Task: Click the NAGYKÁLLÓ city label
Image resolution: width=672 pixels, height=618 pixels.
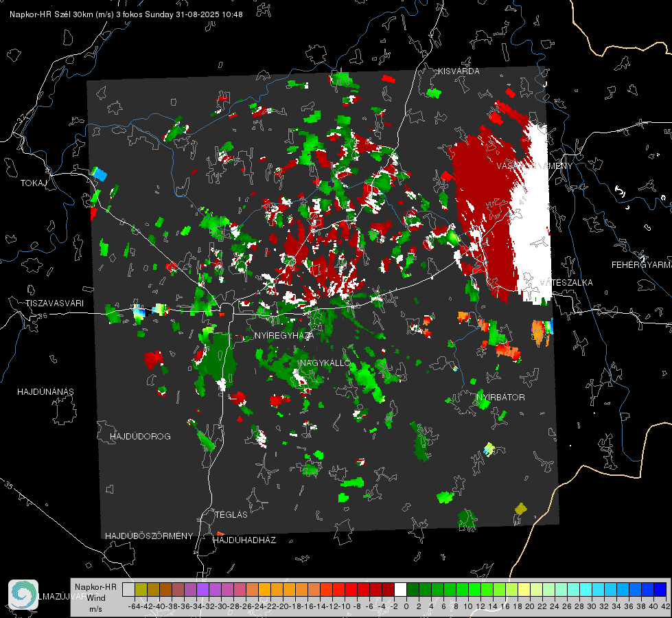Action: click(x=325, y=363)
